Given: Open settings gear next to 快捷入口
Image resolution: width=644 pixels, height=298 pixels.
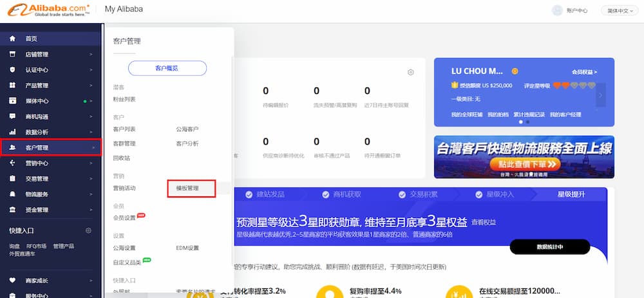Looking at the screenshot, I should pyautogui.click(x=88, y=230).
